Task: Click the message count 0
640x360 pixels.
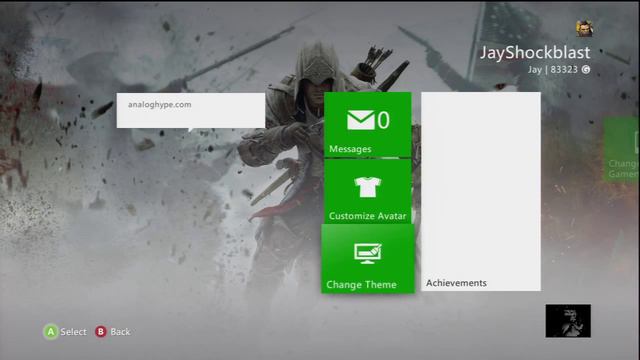Action: click(x=383, y=120)
